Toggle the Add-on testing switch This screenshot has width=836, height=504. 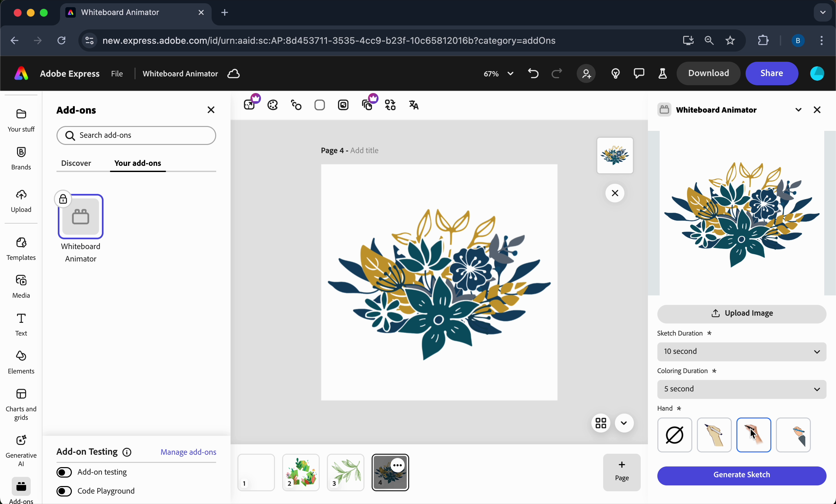(x=64, y=472)
